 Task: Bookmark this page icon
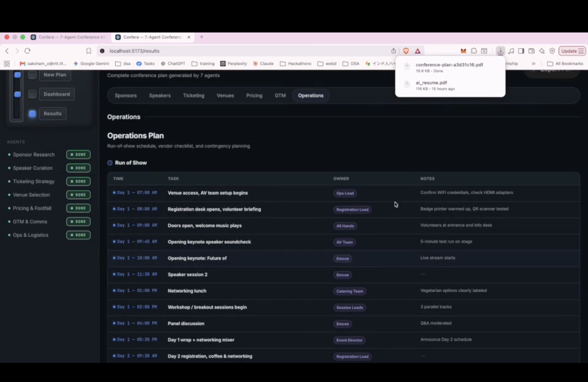[x=89, y=51]
